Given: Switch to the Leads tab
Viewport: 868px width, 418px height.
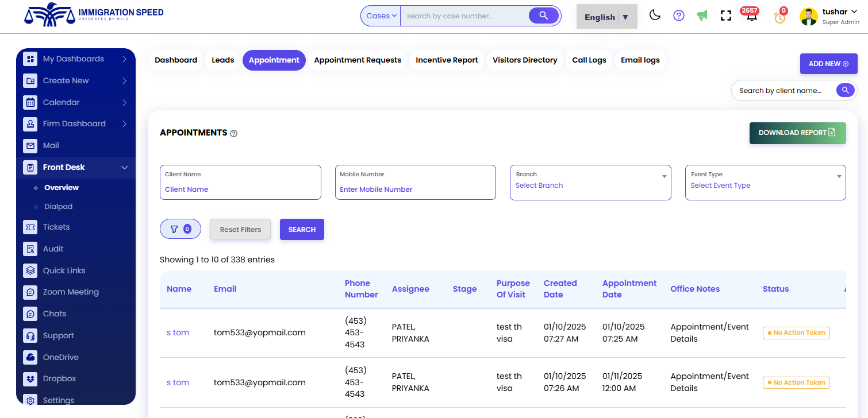Looking at the screenshot, I should 222,60.
